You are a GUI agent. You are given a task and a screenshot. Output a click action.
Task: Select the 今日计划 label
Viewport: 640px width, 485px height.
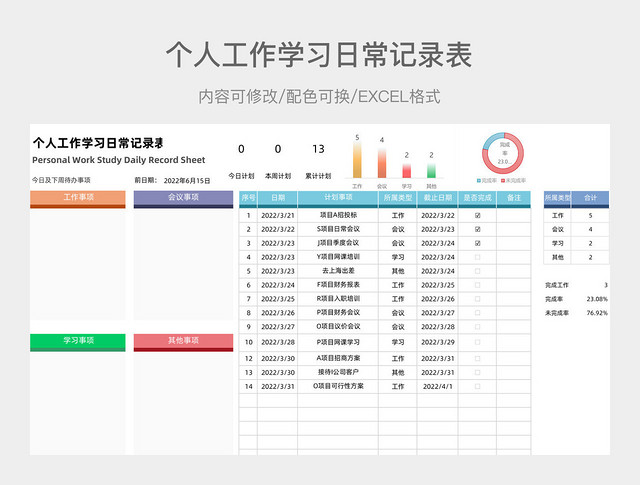pos(241,176)
